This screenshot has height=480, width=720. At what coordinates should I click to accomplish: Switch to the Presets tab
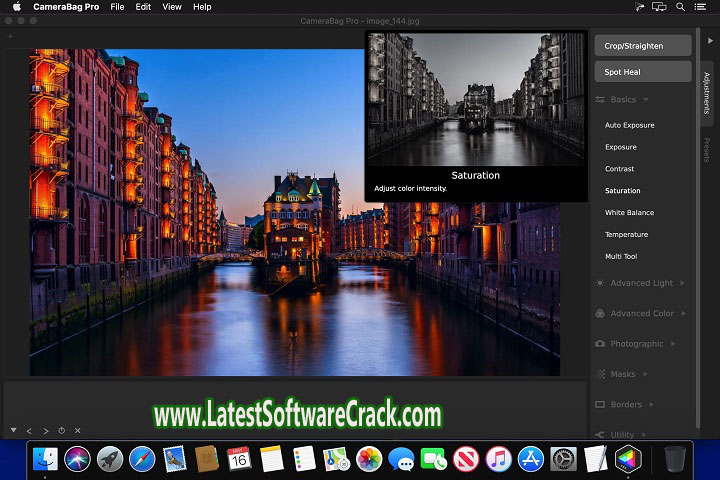(706, 150)
